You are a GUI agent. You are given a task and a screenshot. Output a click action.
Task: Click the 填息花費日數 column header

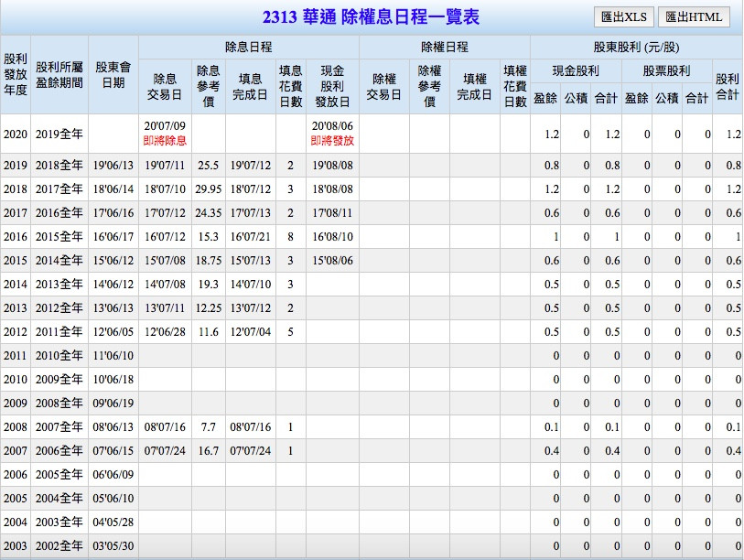click(290, 86)
